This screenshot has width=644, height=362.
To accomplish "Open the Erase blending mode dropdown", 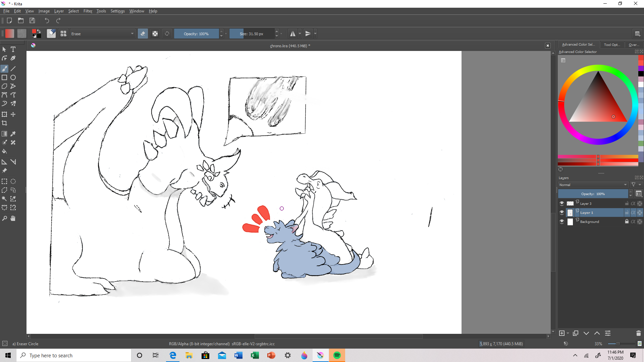I will [102, 34].
